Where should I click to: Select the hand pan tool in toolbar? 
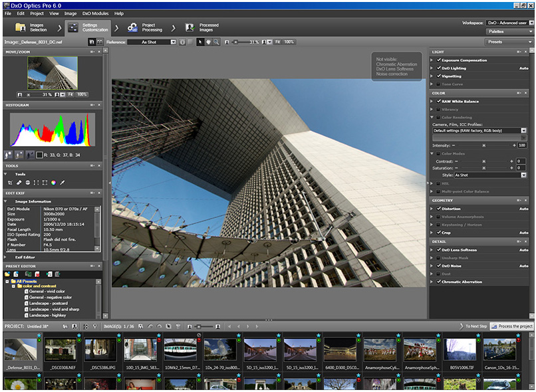click(209, 42)
